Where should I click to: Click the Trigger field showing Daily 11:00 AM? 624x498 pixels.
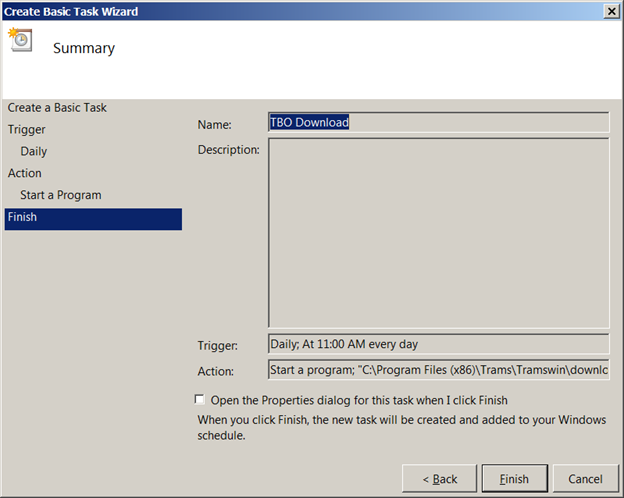pyautogui.click(x=439, y=344)
